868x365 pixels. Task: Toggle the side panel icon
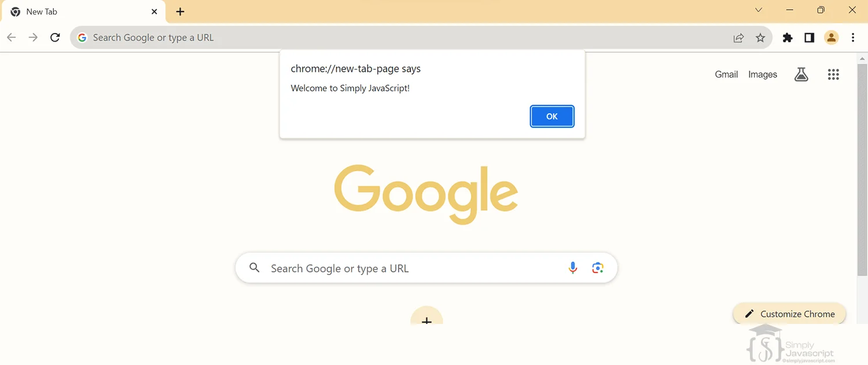coord(809,38)
